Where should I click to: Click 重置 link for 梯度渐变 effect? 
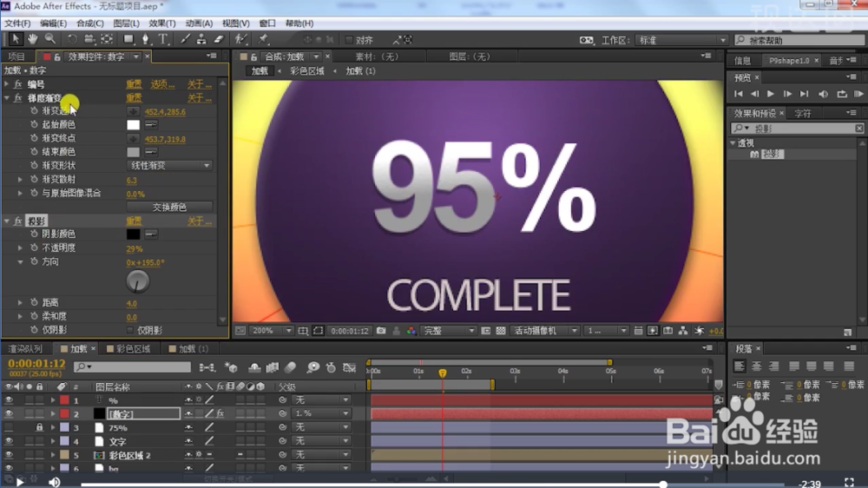click(134, 98)
